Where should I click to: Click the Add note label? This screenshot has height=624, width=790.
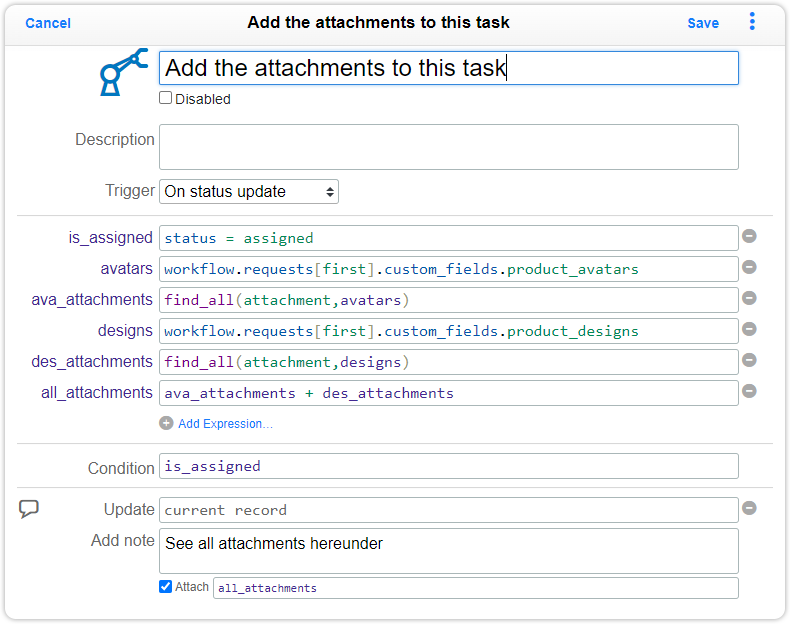point(122,540)
